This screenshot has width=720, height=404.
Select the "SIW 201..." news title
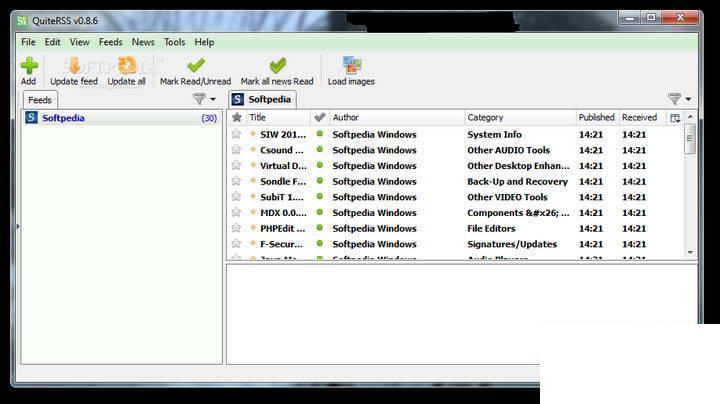pyautogui.click(x=283, y=135)
